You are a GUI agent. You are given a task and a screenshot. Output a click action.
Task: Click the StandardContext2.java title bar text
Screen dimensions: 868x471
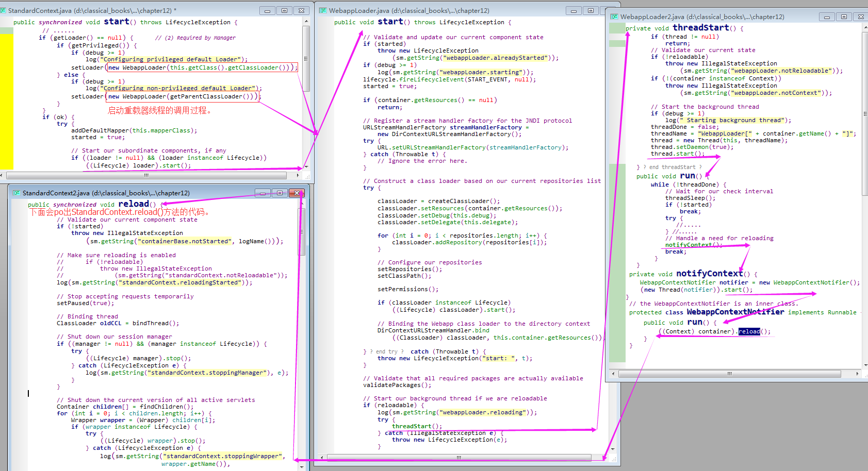(x=106, y=193)
